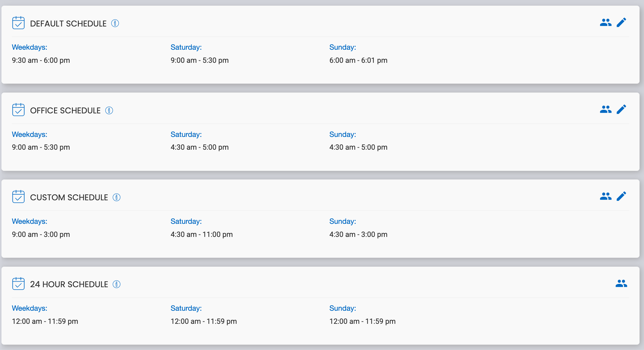
Task: Select the Sunday label under Office Schedule
Action: click(x=343, y=134)
